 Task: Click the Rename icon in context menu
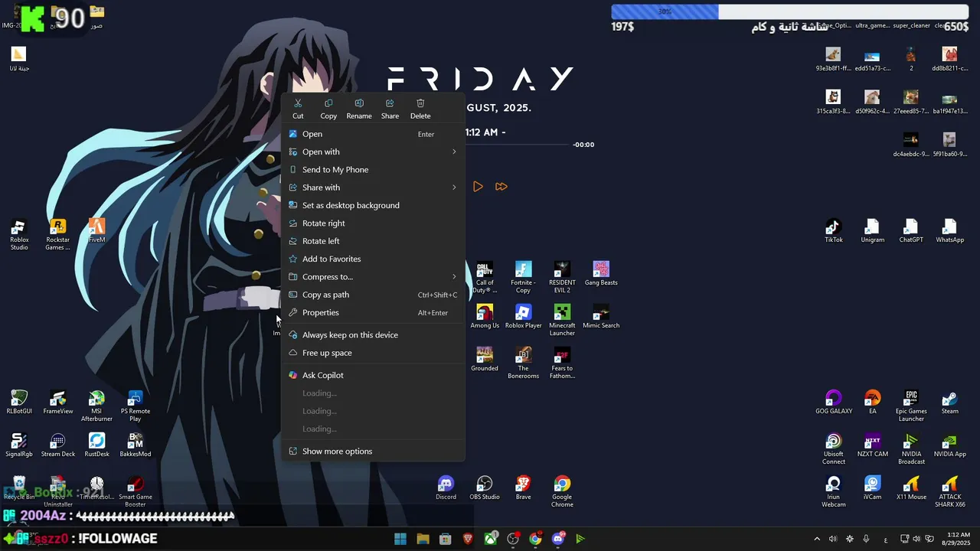pyautogui.click(x=359, y=103)
